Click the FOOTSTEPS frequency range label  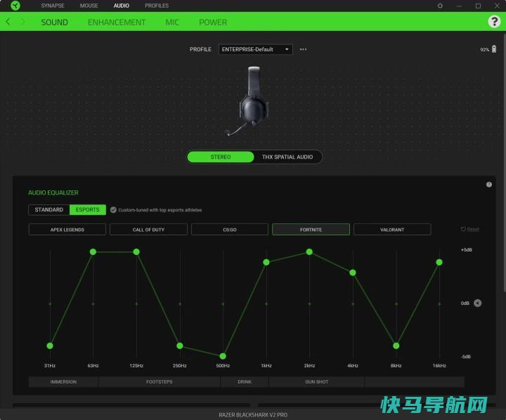[x=160, y=381]
